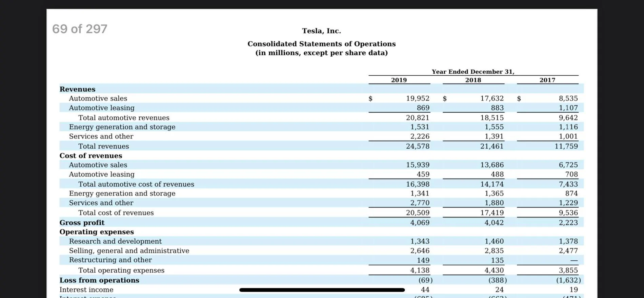Image resolution: width=644 pixels, height=298 pixels.
Task: Click "Energy generation and storage" under Cost of revenues
Action: [122, 193]
